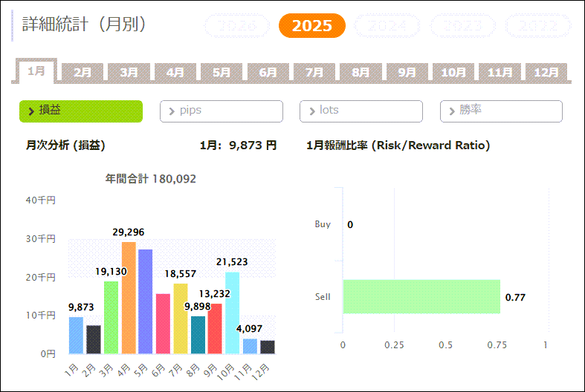585x392 pixels.
Task: Open the 12月 month tab
Action: [546, 72]
